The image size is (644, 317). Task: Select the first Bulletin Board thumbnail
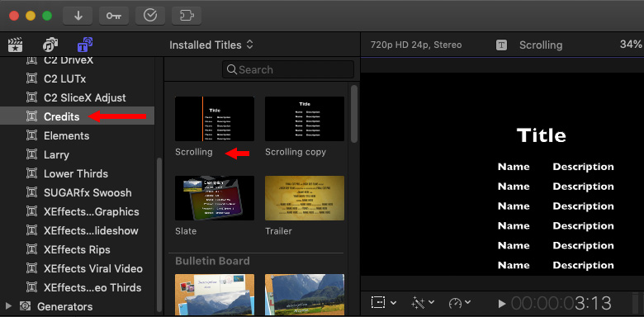[215, 295]
